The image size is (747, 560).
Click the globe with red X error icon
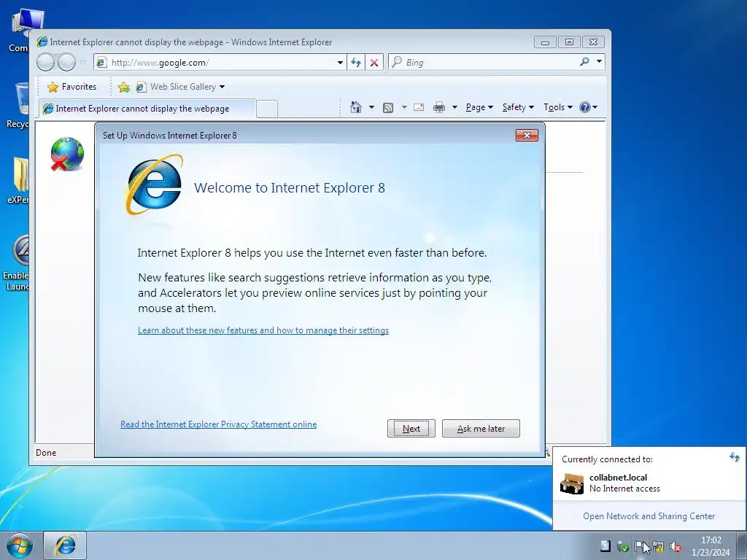[x=67, y=154]
